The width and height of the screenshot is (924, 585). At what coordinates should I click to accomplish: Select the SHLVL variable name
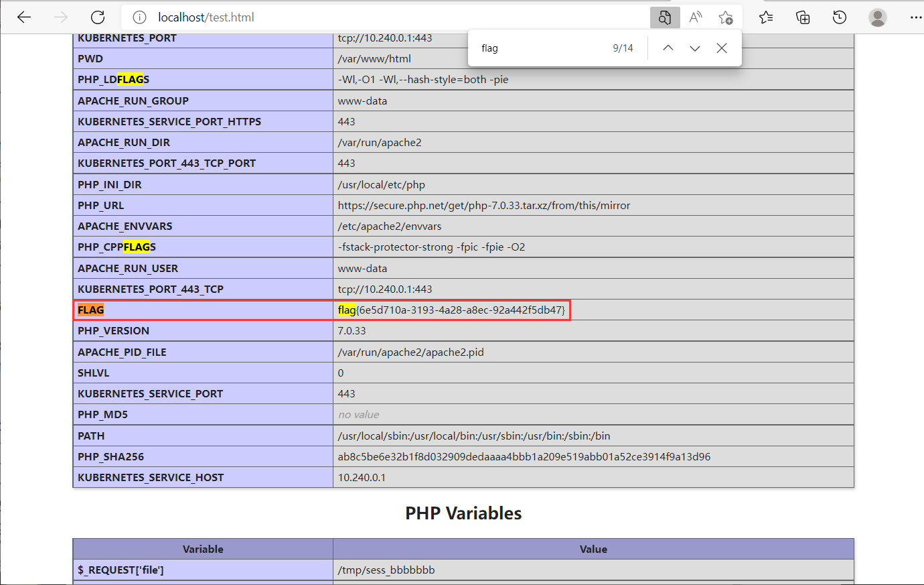(93, 373)
